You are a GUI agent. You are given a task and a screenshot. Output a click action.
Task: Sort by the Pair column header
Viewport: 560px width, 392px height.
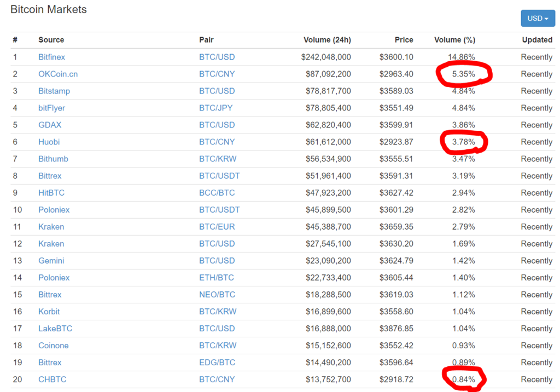[x=206, y=40]
